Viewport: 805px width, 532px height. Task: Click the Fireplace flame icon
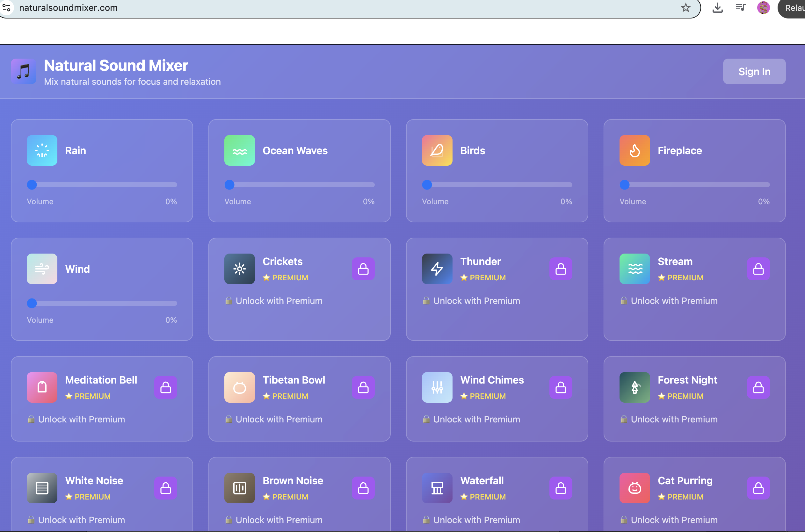[x=634, y=150]
